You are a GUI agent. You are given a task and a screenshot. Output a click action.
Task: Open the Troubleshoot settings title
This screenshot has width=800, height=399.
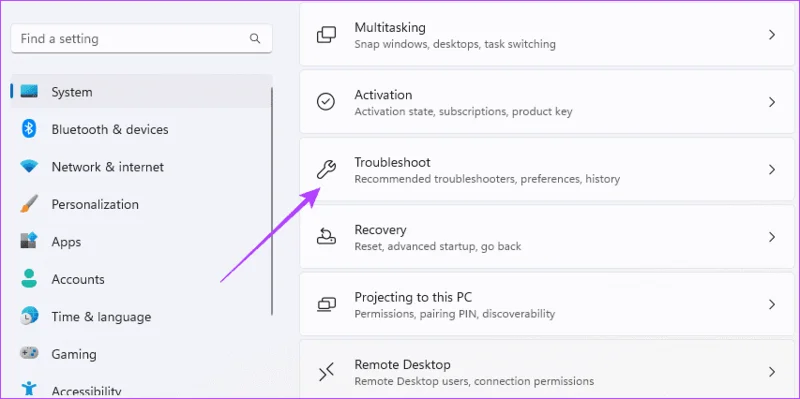(392, 162)
